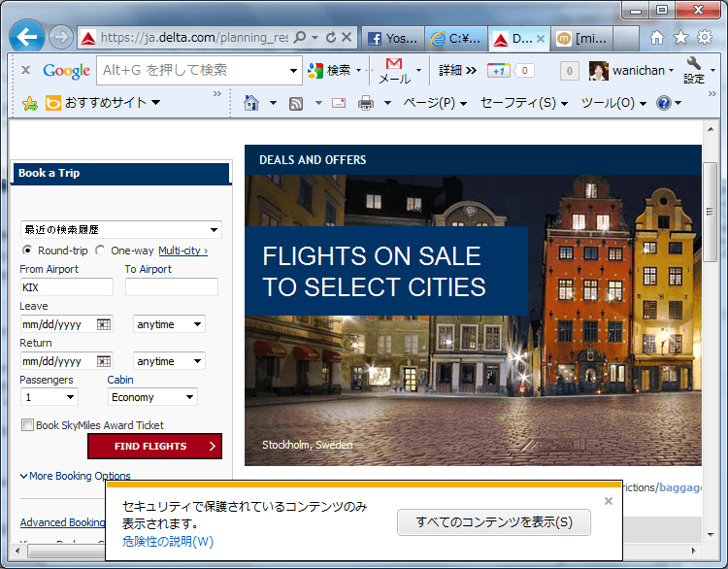Viewport: 728px width, 569px height.
Task: Open the Gmail mail icon in the toolbar
Action: (394, 65)
